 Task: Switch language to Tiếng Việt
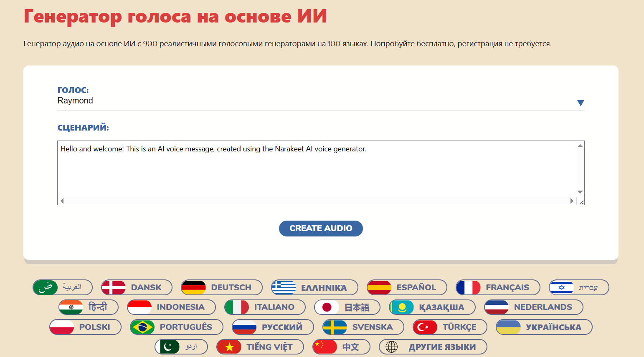(x=260, y=347)
